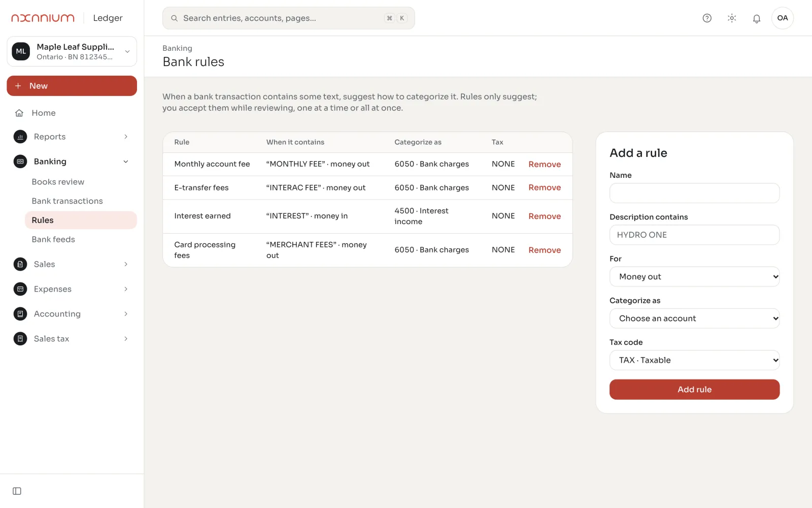Remove the Card processing fees rule
The image size is (812, 508).
click(x=545, y=250)
